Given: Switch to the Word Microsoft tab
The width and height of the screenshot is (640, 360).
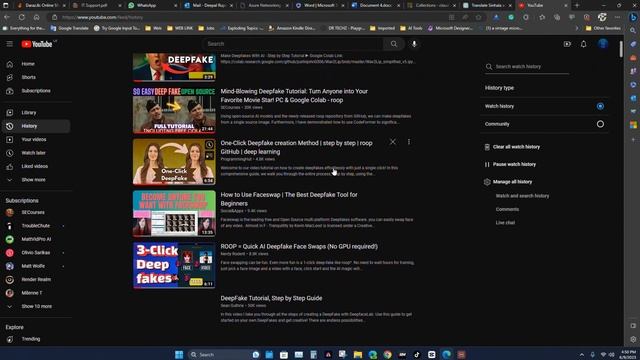Looking at the screenshot, I should tap(320, 5).
